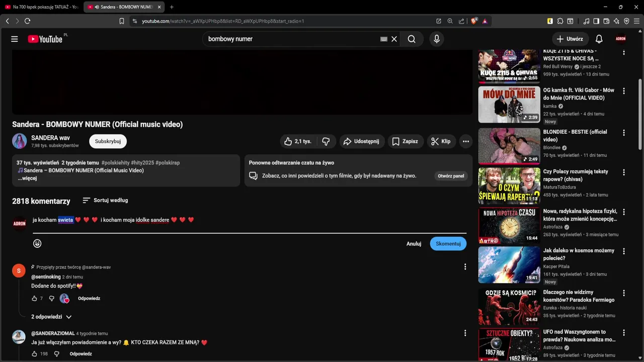Screen dimensions: 644x362
Task: Open Brave Shields lion icon
Action: point(474,21)
